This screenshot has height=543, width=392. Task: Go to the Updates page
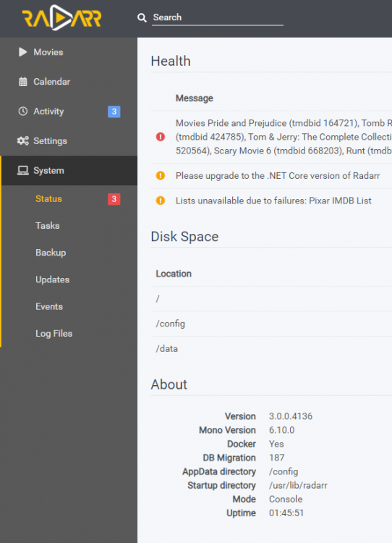[x=52, y=279]
